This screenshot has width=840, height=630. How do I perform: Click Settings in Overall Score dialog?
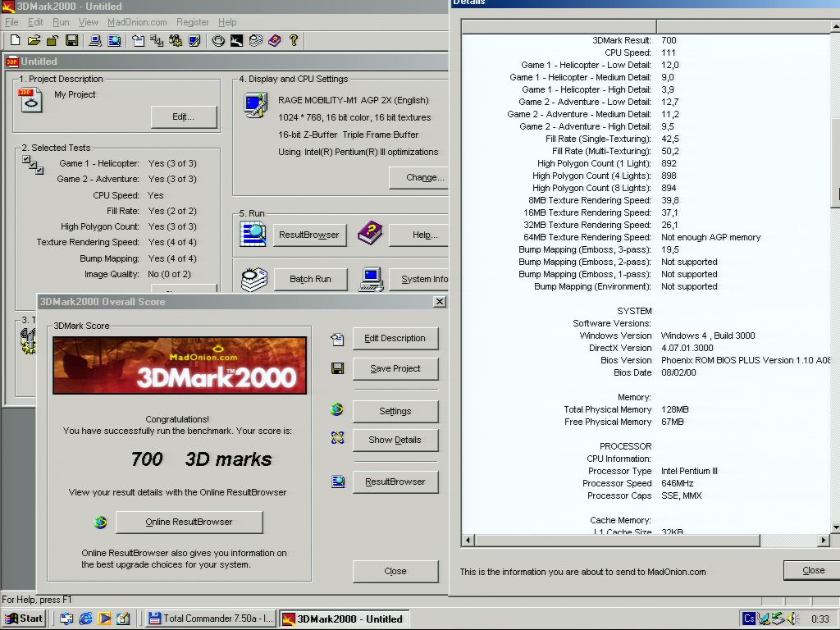395,411
